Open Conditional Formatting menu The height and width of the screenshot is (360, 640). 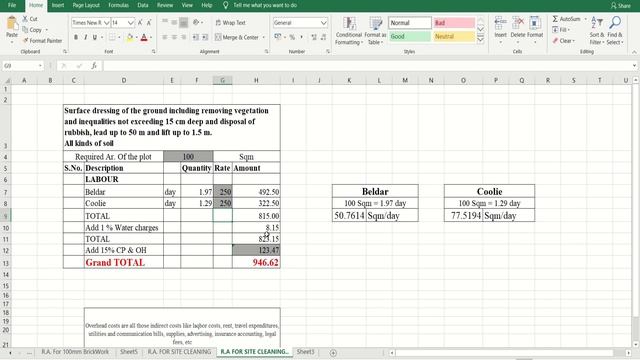pos(349,31)
